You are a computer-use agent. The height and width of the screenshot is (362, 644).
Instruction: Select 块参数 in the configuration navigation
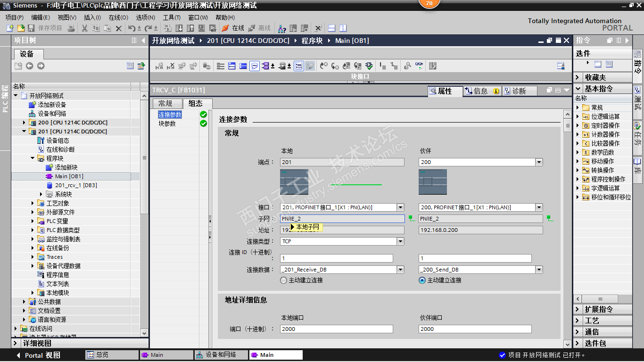click(x=167, y=123)
